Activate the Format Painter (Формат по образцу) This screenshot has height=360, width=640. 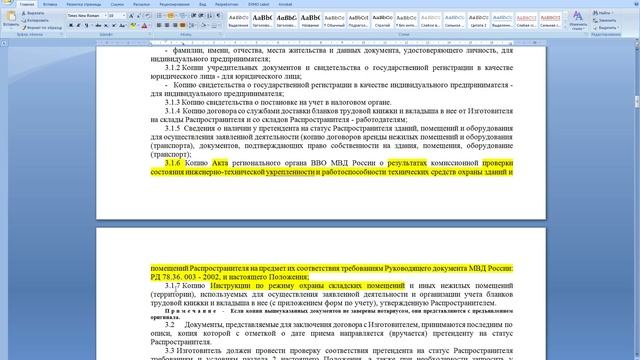(42, 28)
